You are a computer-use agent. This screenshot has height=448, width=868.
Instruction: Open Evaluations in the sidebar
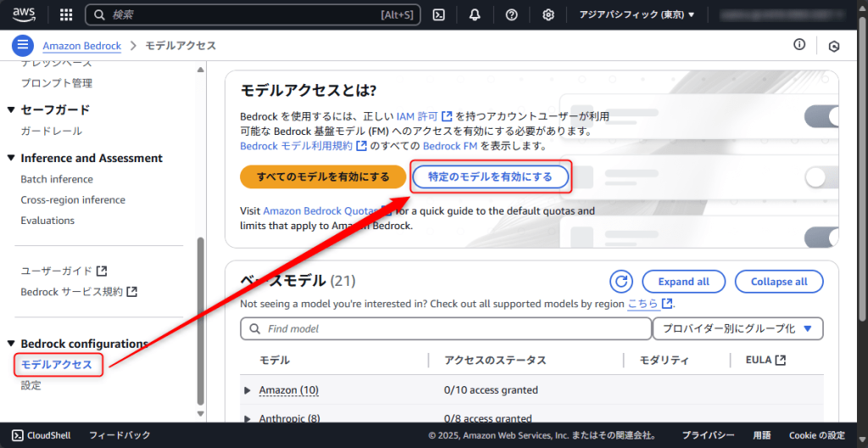coord(47,220)
